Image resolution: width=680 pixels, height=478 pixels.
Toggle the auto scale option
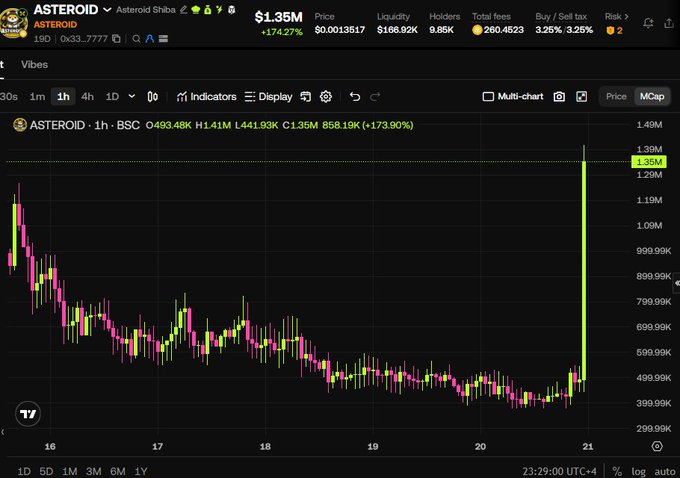665,471
